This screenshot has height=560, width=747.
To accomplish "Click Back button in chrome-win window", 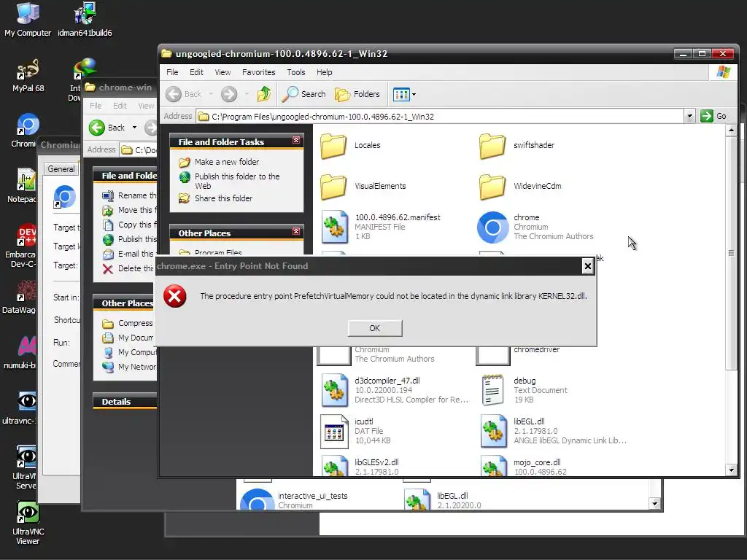I will point(108,128).
